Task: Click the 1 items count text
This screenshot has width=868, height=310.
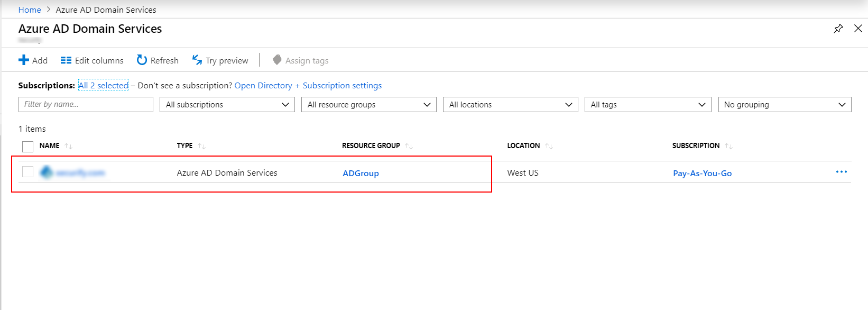Action: [32, 129]
